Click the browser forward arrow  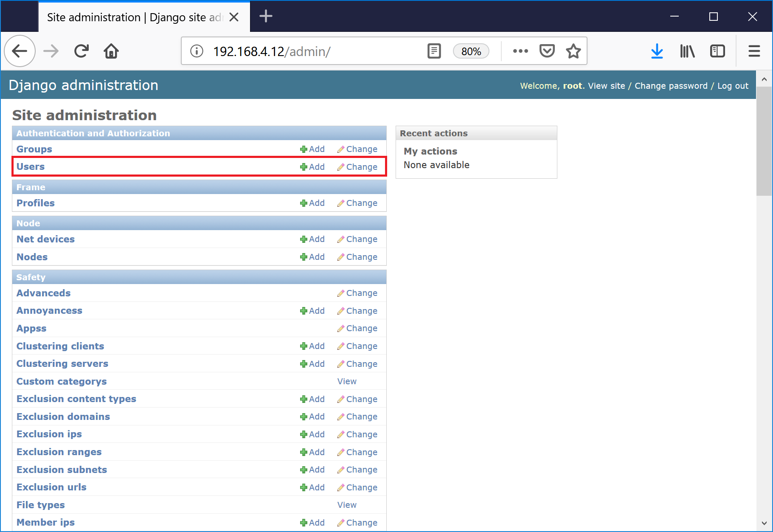pyautogui.click(x=51, y=51)
